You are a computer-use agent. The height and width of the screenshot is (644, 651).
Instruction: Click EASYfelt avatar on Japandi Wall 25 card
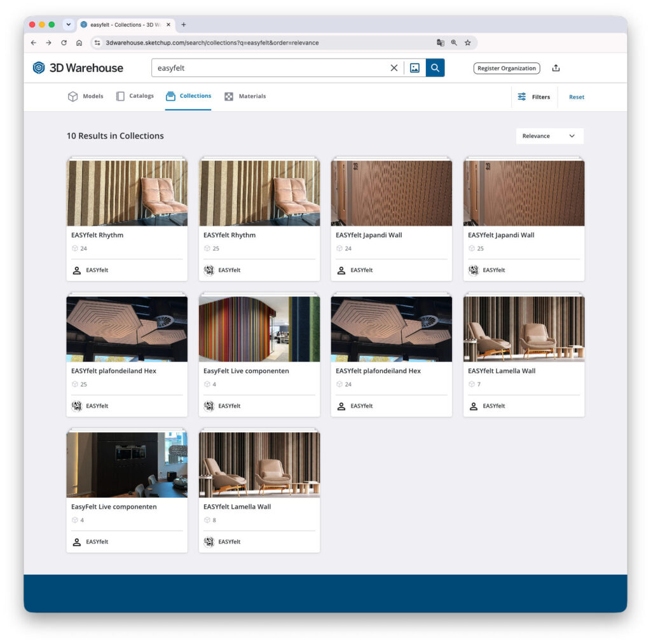[x=473, y=270]
